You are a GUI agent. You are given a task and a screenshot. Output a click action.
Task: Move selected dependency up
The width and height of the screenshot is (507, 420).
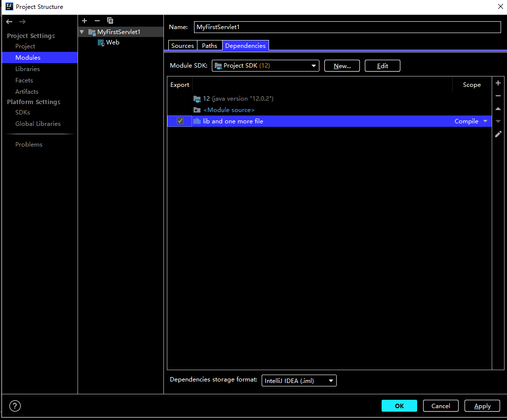click(x=498, y=109)
